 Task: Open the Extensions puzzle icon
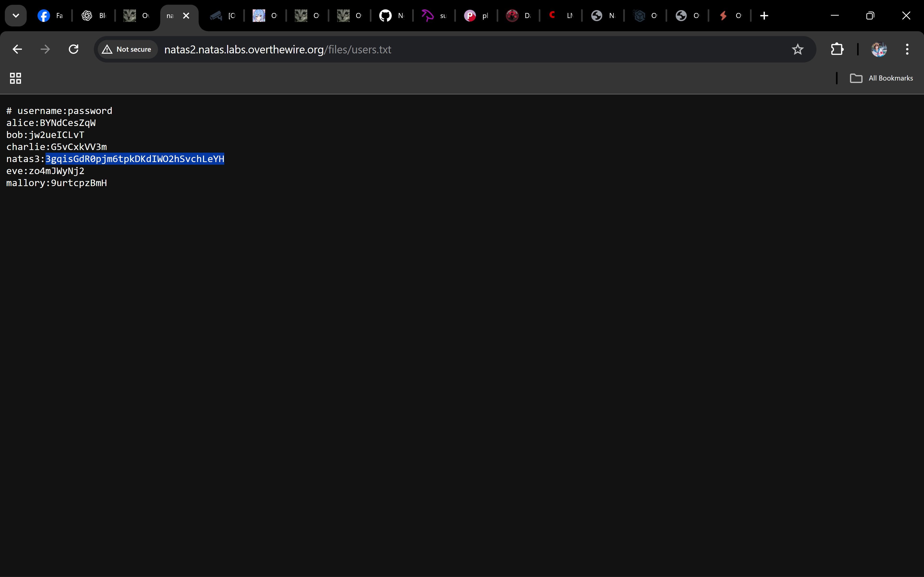pyautogui.click(x=837, y=49)
